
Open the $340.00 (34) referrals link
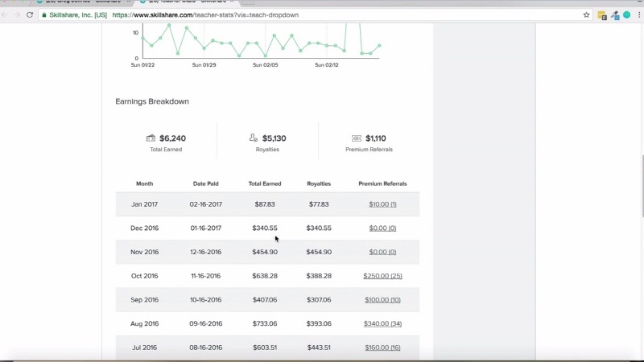tap(382, 323)
